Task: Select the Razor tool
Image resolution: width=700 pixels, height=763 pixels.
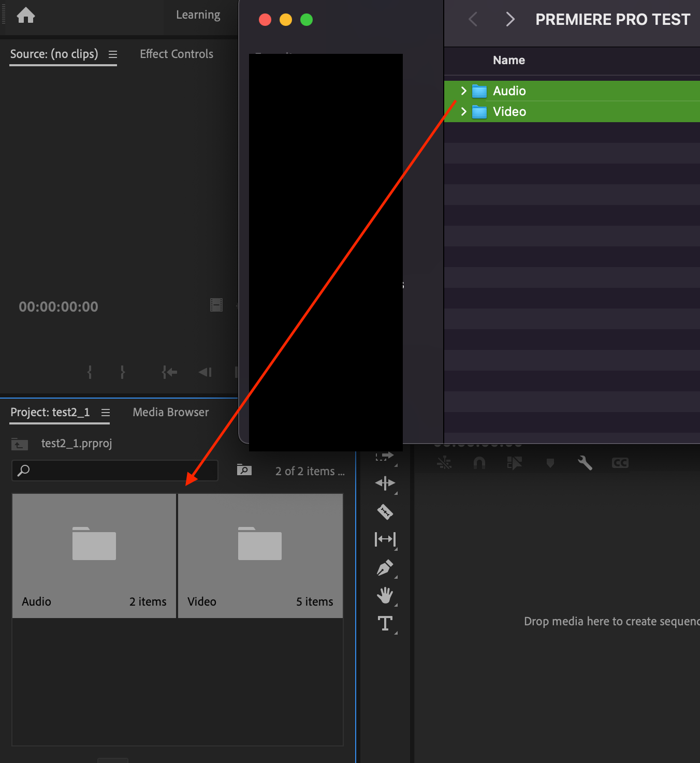Action: [x=385, y=512]
